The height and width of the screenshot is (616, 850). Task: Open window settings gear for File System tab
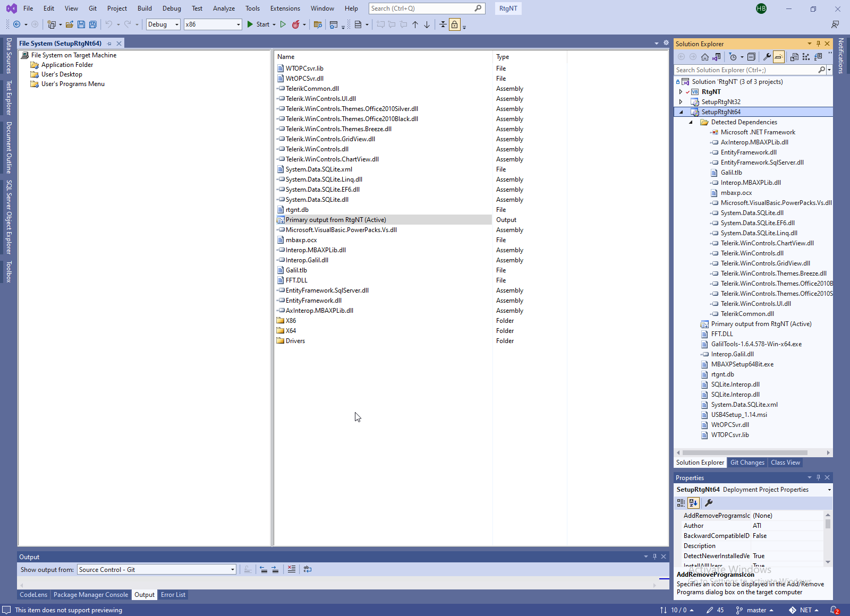tap(666, 43)
